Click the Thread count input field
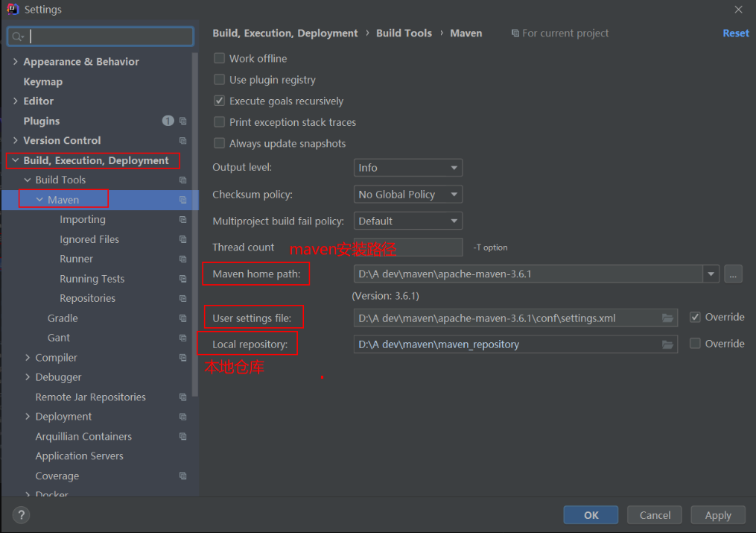Viewport: 756px width, 533px height. (408, 247)
